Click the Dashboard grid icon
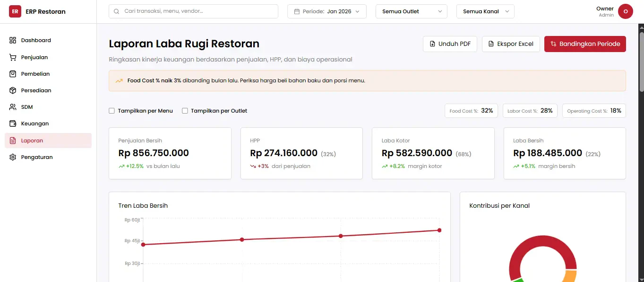Image resolution: width=644 pixels, height=282 pixels. click(x=13, y=40)
